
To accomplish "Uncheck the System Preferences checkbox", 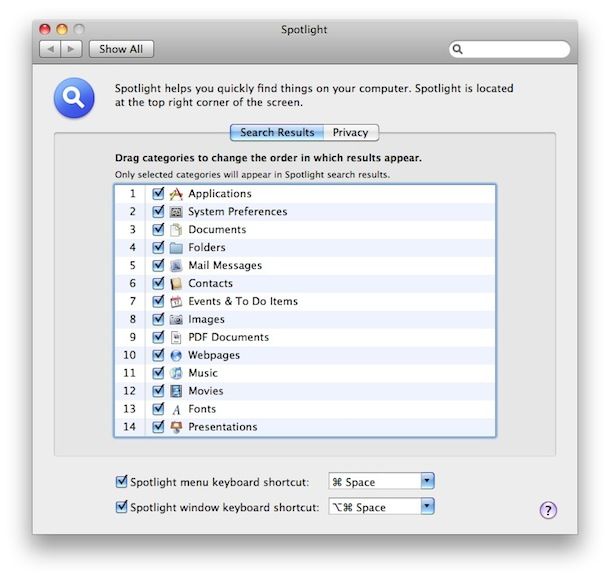I will pyautogui.click(x=158, y=211).
